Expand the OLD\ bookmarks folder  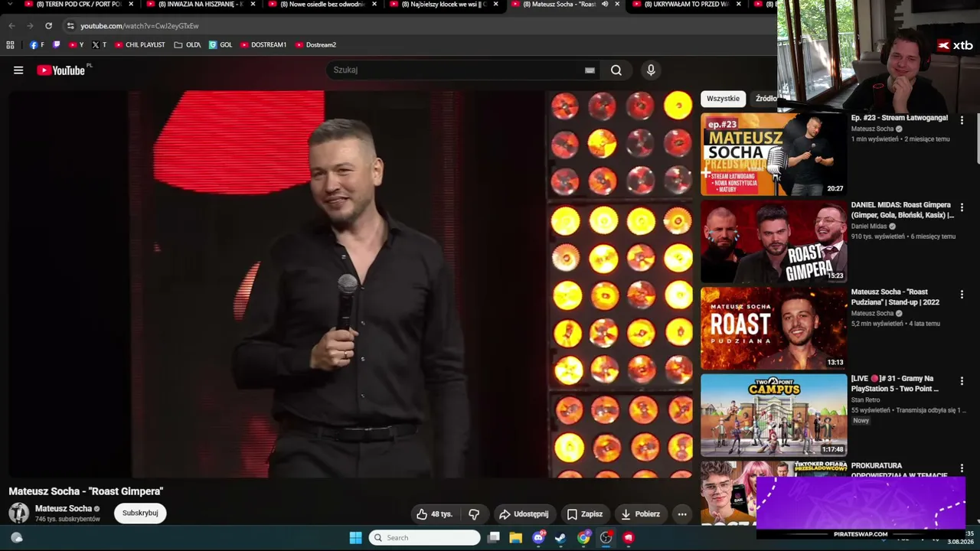[188, 45]
